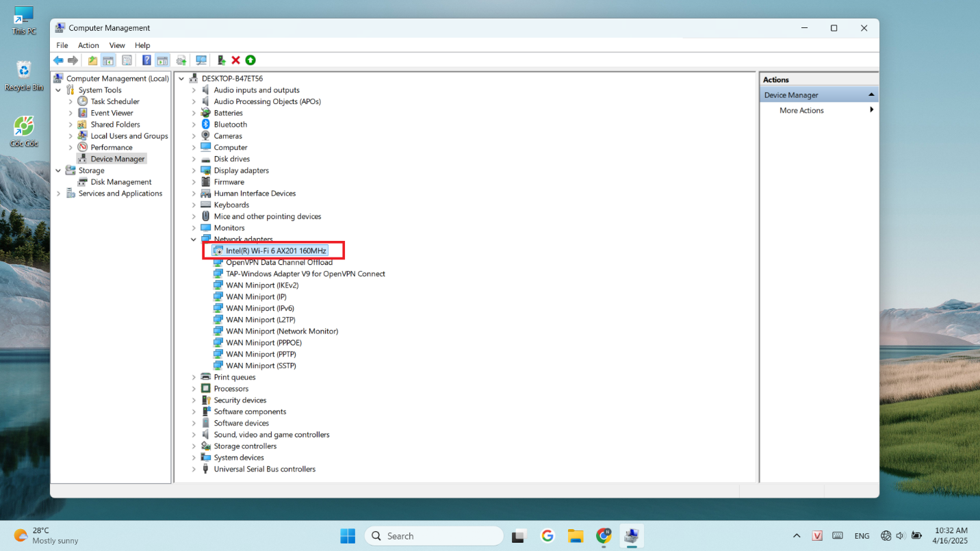Open File Explorer from the taskbar
This screenshot has height=551, width=980.
point(575,536)
